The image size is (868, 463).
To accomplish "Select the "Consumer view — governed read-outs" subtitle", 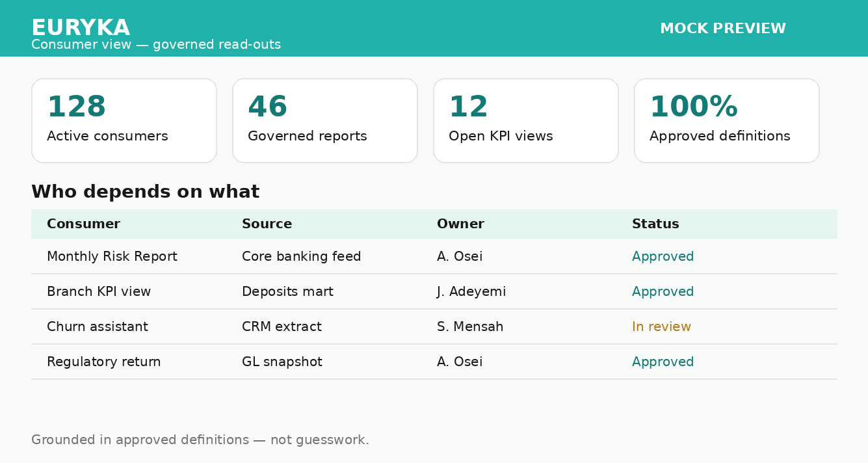I will [x=156, y=45].
